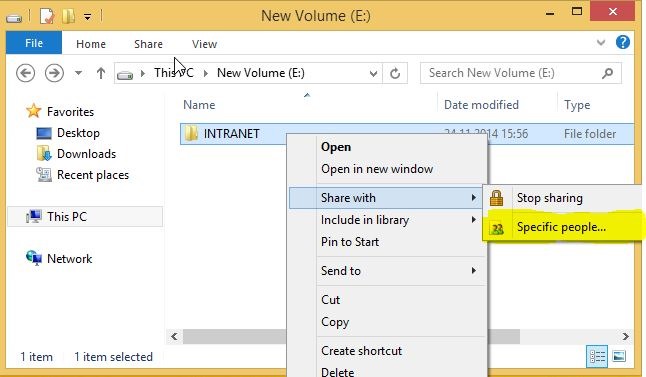The height and width of the screenshot is (377, 646).
Task: Open the File ribbon tab
Action: coord(34,43)
